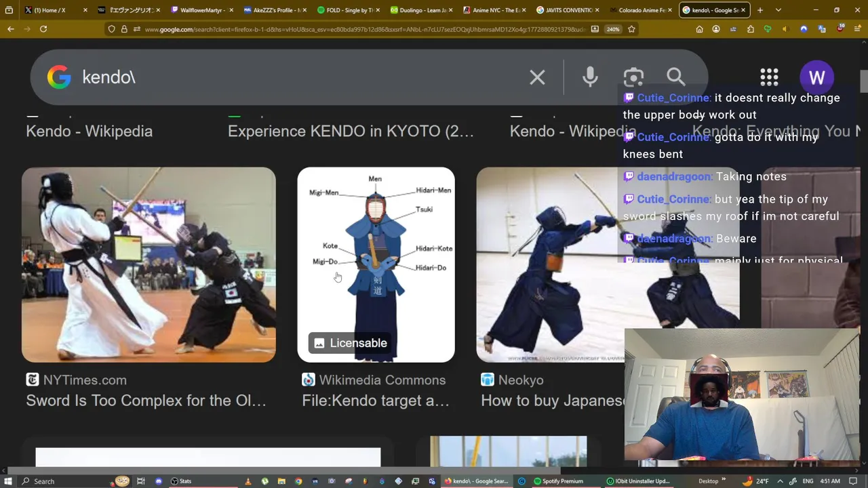Open the Google account avatar 'W'
The width and height of the screenshot is (868, 488).
pos(816,77)
